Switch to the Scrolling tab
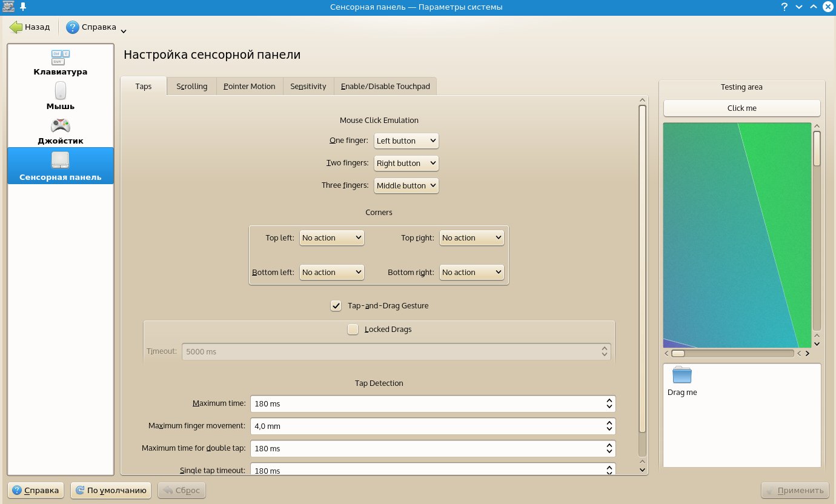This screenshot has height=504, width=836. click(x=192, y=86)
